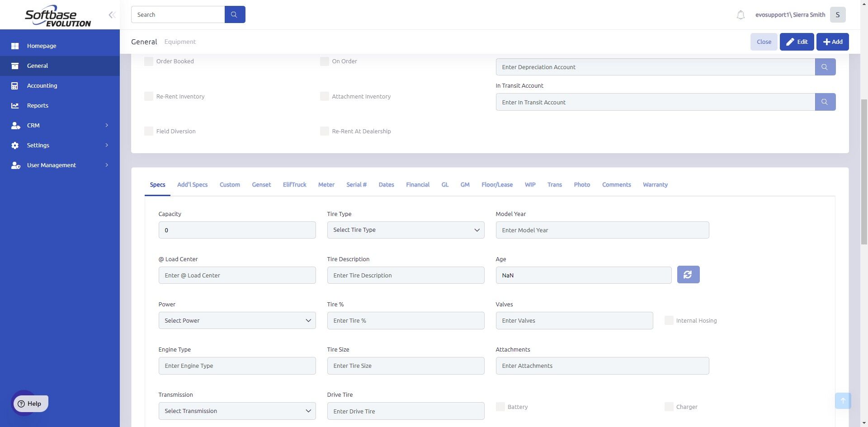Viewport: 868px width, 427px height.
Task: Open the Select Power dropdown
Action: coord(237,320)
